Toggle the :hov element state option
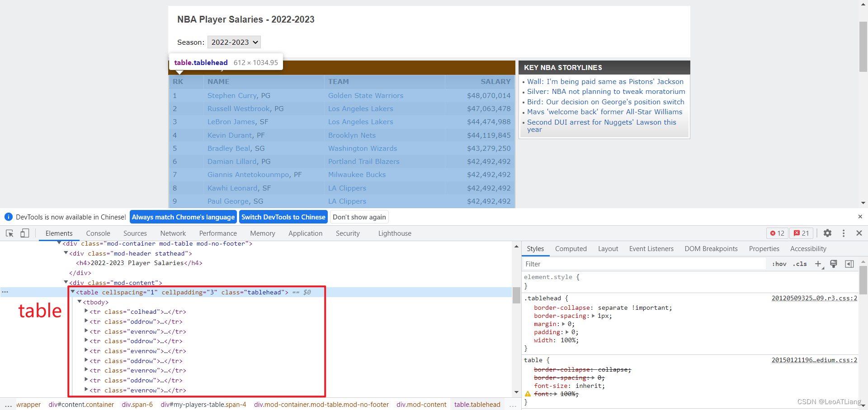 point(779,264)
